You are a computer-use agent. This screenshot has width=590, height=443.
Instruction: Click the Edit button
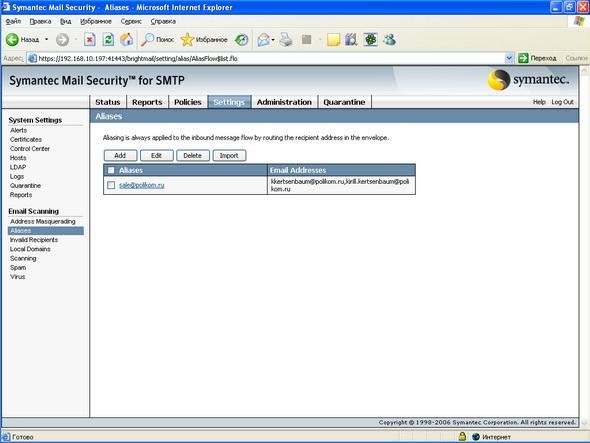click(157, 155)
